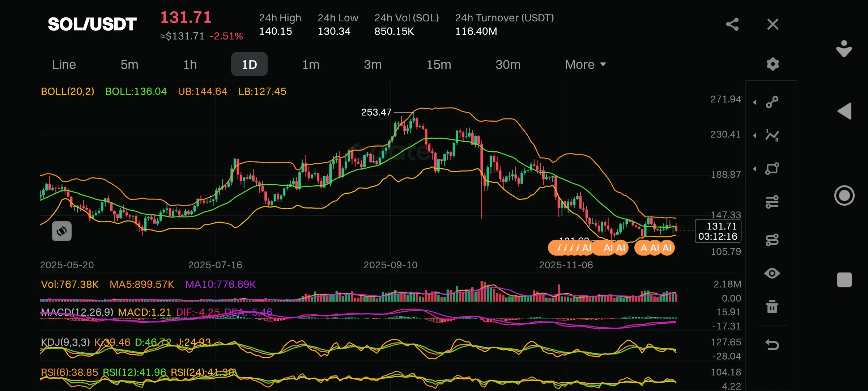Undo last drawing with the return arrow
The image size is (868, 391).
coord(772,344)
